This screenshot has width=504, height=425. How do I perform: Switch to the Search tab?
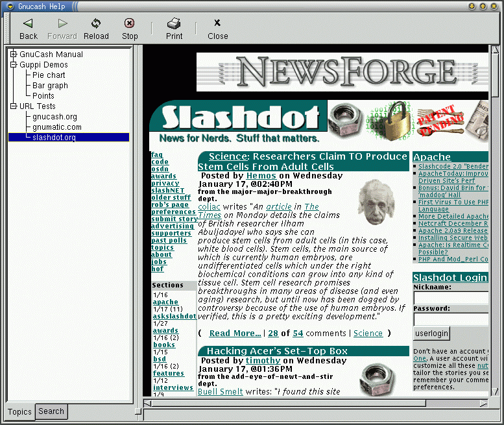coord(51,411)
